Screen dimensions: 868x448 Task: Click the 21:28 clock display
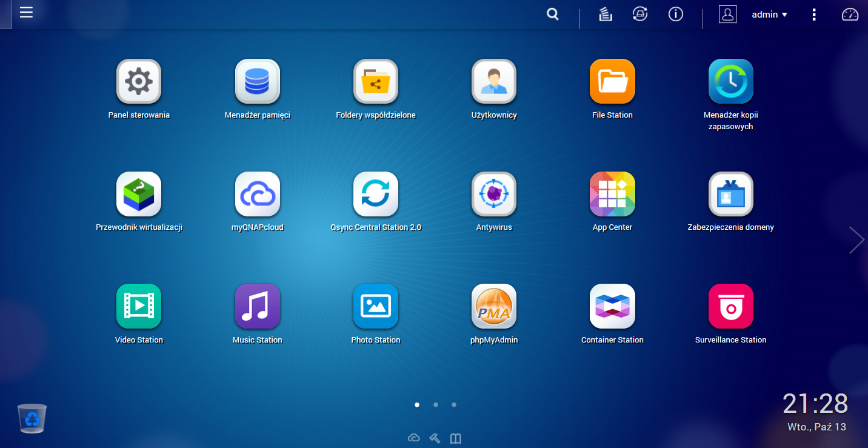815,404
